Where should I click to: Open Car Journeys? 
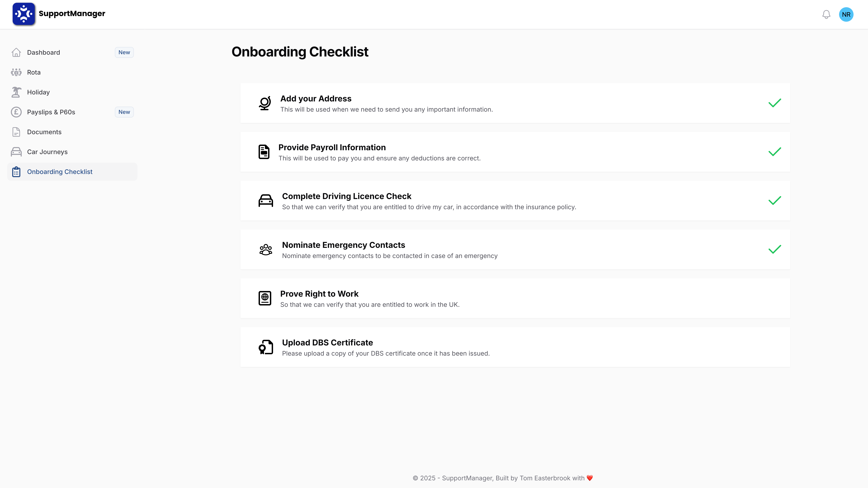click(72, 152)
